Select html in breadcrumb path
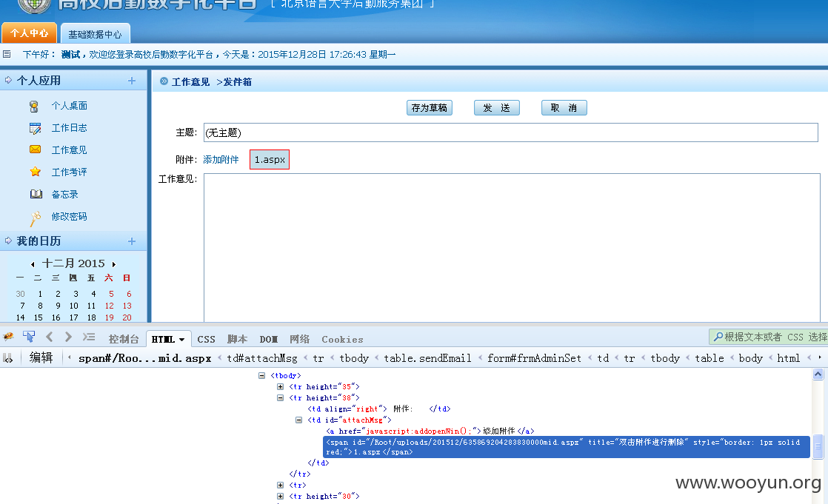 pos(789,358)
